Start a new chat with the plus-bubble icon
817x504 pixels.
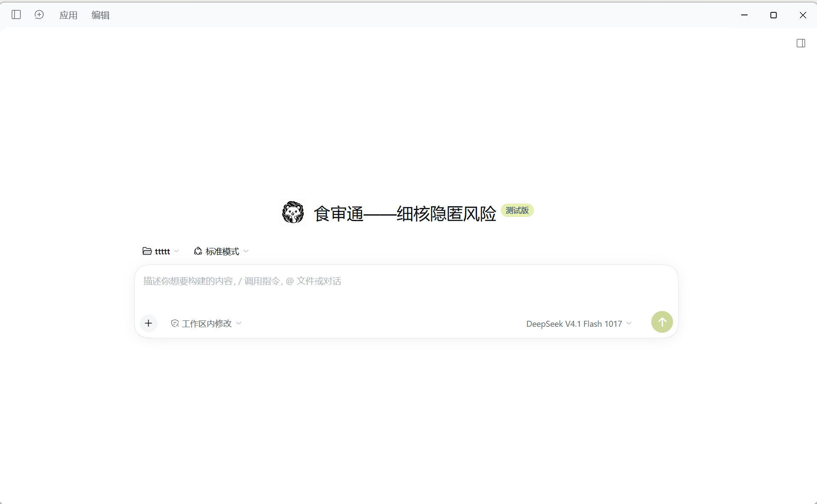click(39, 15)
